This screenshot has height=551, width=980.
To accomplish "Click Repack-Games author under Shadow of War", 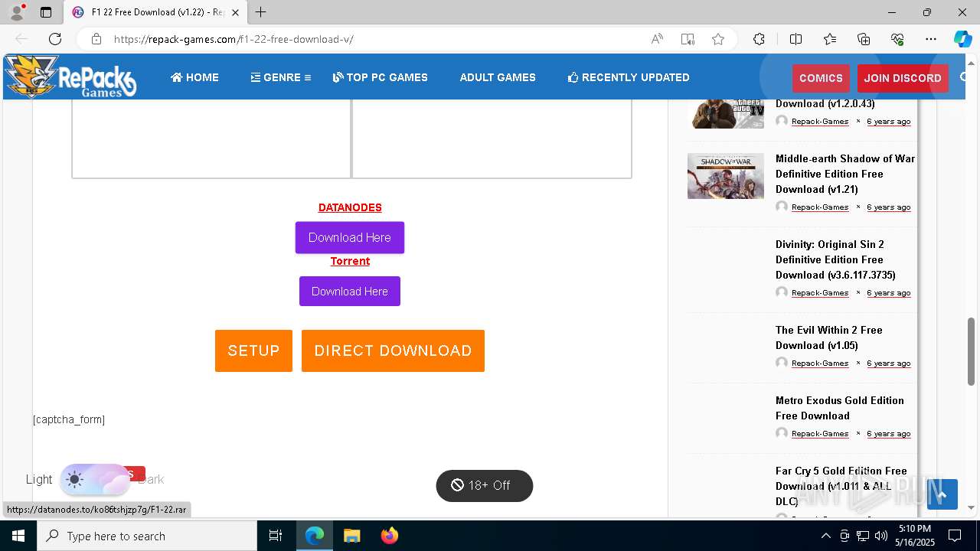I will [x=820, y=207].
